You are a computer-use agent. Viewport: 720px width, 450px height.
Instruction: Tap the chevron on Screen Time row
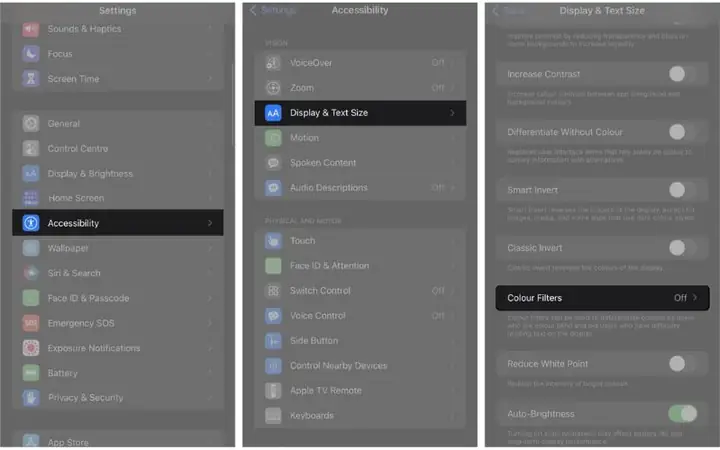point(210,79)
